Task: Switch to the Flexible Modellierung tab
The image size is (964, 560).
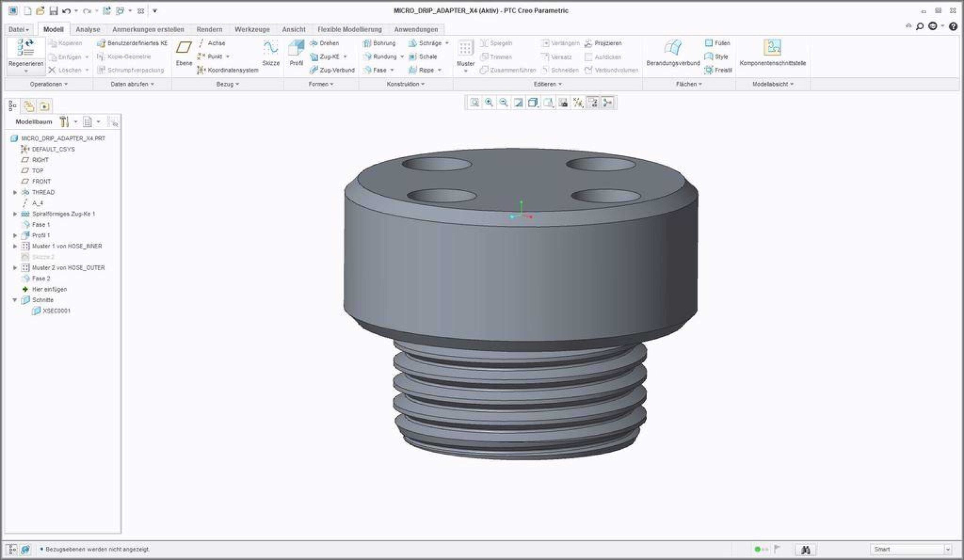Action: point(350,29)
